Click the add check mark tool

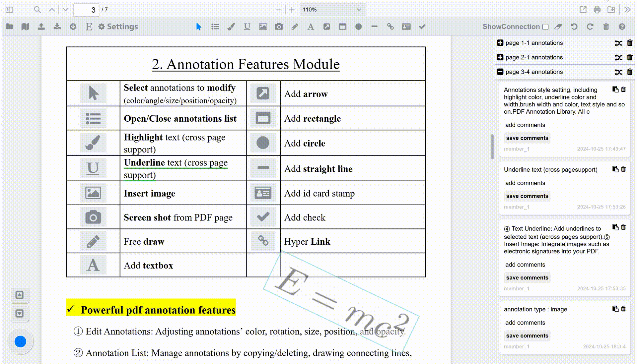[x=422, y=27]
